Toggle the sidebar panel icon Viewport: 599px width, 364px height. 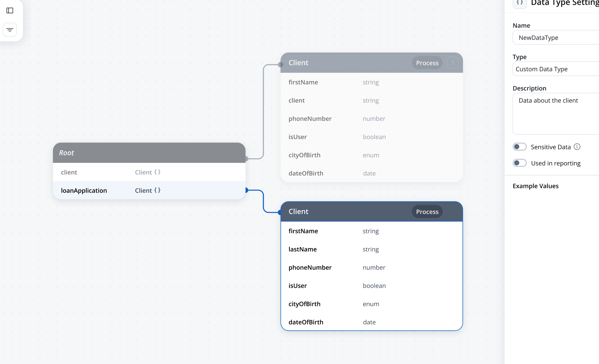[x=10, y=11]
